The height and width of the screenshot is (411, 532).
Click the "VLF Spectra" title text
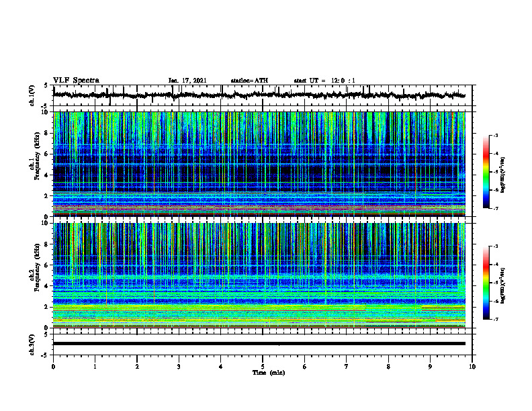tap(76, 81)
